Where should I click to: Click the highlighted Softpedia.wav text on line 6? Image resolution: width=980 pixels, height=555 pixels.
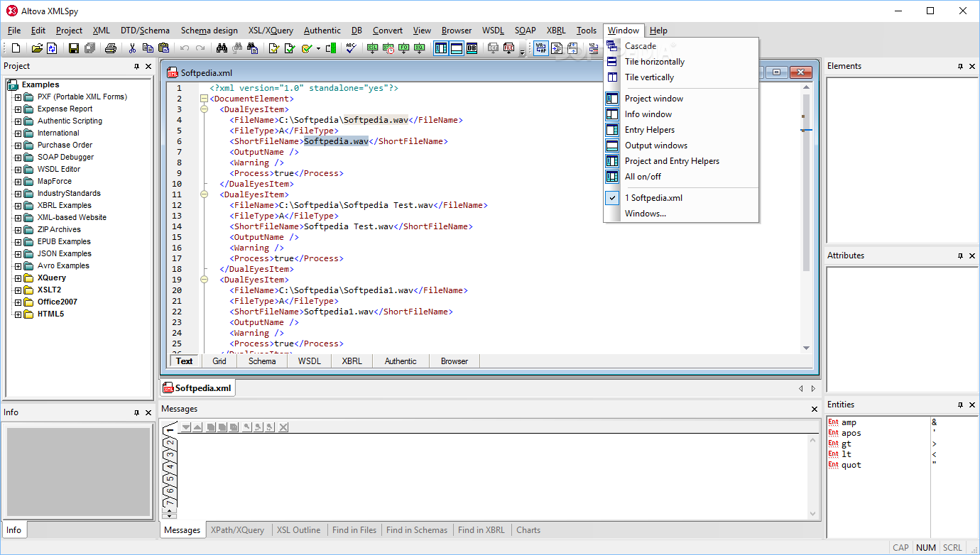click(x=336, y=141)
